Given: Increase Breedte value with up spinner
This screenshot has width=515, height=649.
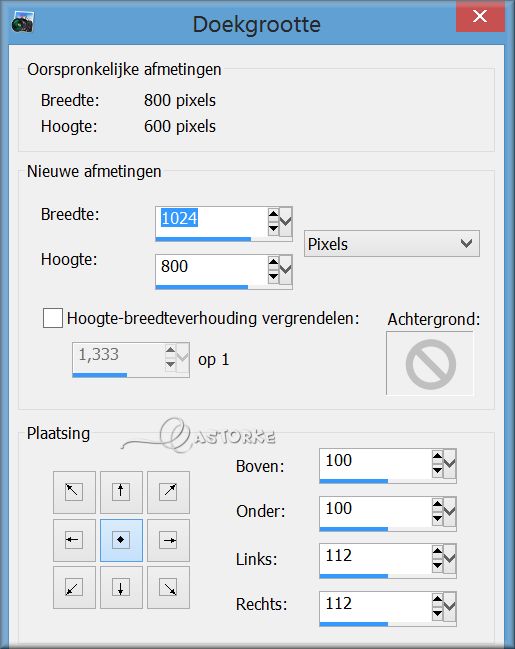Looking at the screenshot, I should coord(273,214).
